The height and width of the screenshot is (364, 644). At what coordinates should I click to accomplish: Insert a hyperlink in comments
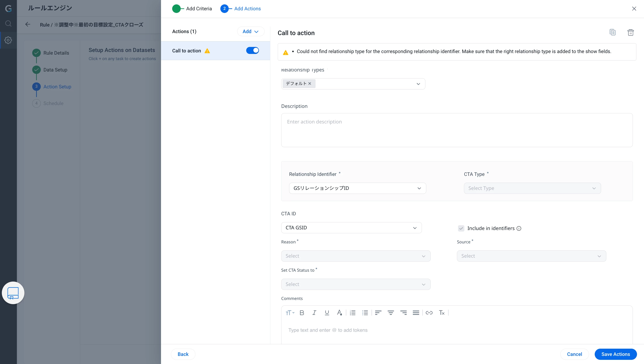click(429, 313)
